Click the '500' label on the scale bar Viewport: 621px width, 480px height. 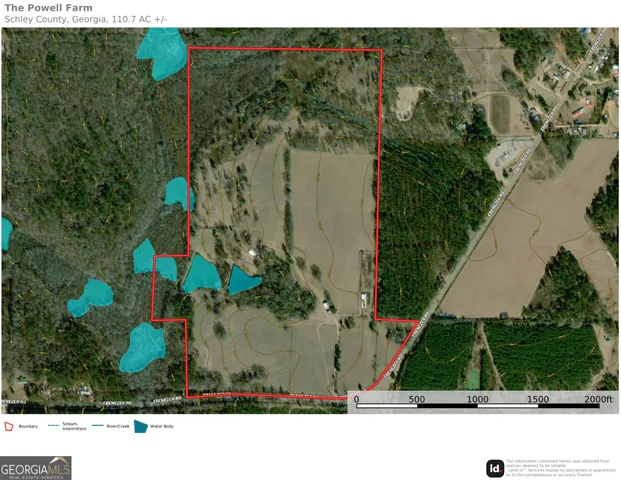[417, 399]
